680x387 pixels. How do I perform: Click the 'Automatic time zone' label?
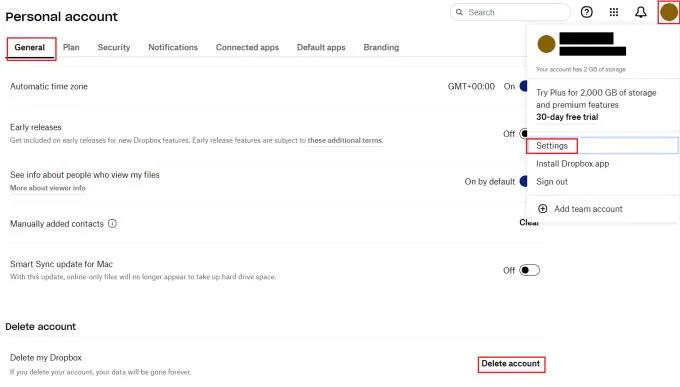click(49, 86)
